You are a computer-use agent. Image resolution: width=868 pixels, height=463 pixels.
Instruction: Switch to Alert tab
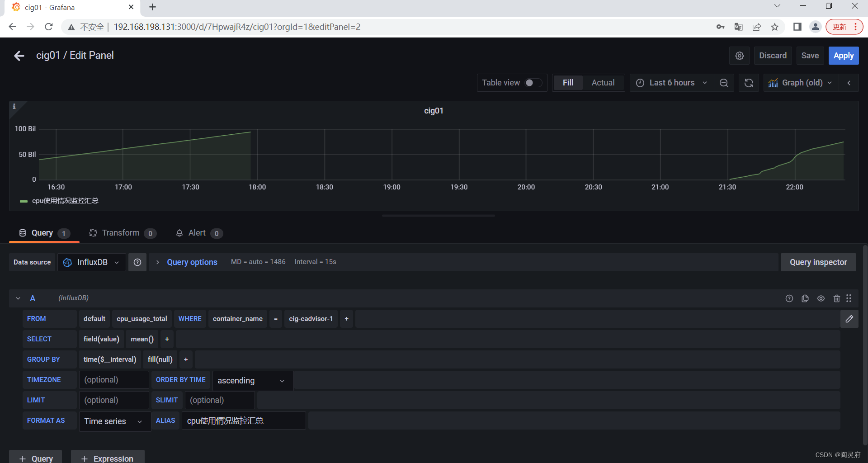[199, 233]
